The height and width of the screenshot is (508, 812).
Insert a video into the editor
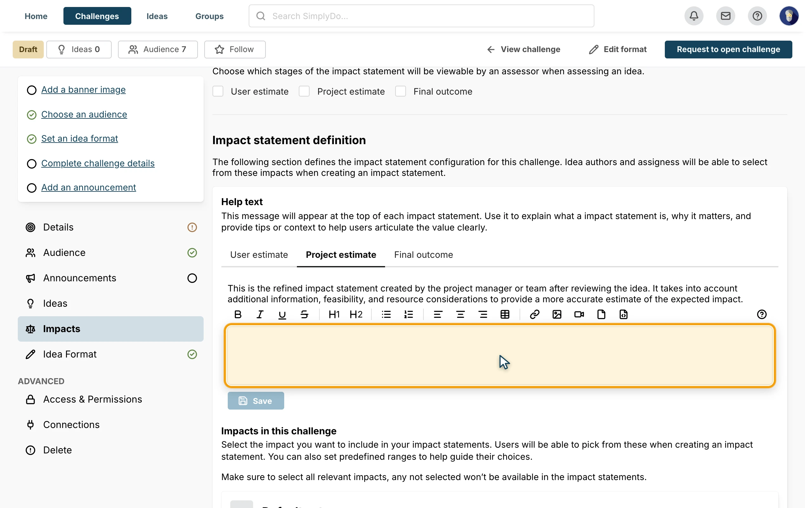(x=579, y=314)
